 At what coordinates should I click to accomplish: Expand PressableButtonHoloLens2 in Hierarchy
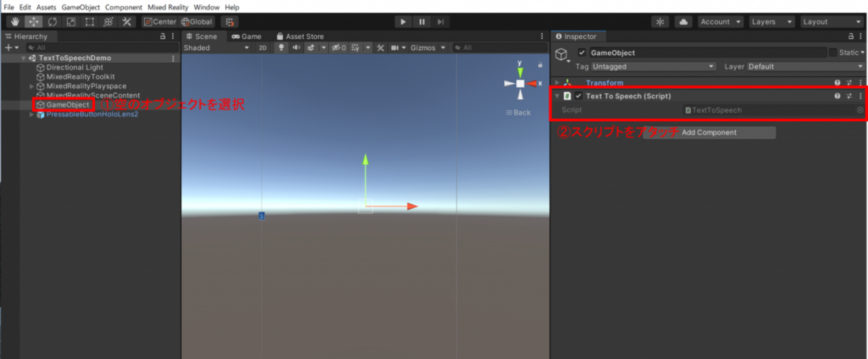[31, 114]
